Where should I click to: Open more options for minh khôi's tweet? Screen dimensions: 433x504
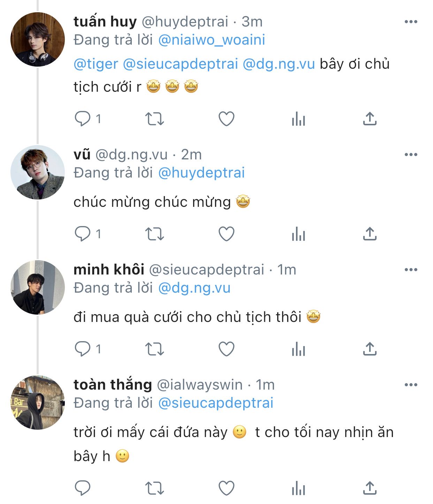(x=411, y=270)
